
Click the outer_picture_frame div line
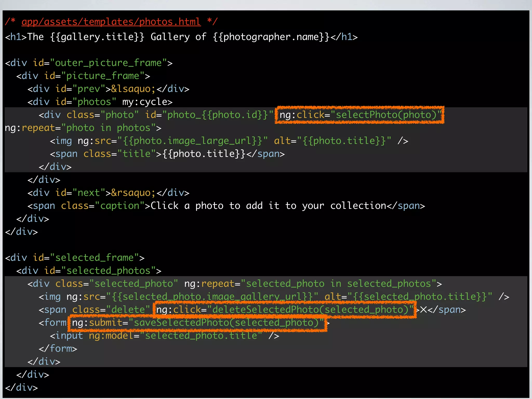tap(89, 63)
